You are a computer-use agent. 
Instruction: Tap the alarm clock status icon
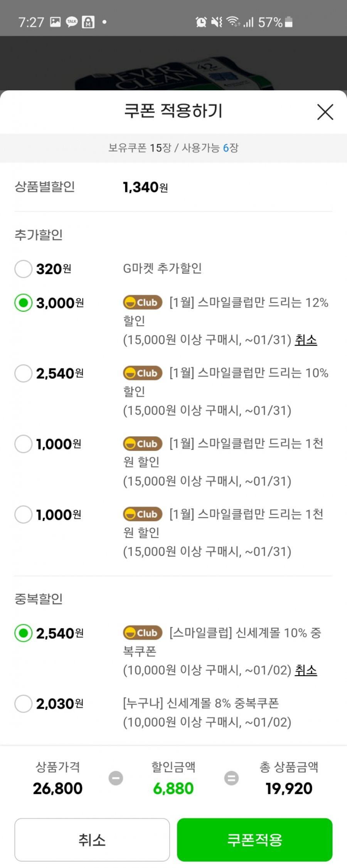click(201, 22)
